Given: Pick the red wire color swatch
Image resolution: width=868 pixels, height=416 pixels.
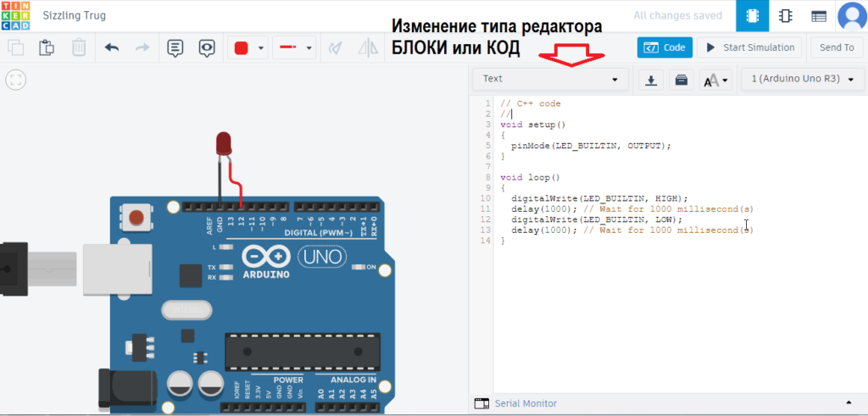Looking at the screenshot, I should tap(242, 48).
